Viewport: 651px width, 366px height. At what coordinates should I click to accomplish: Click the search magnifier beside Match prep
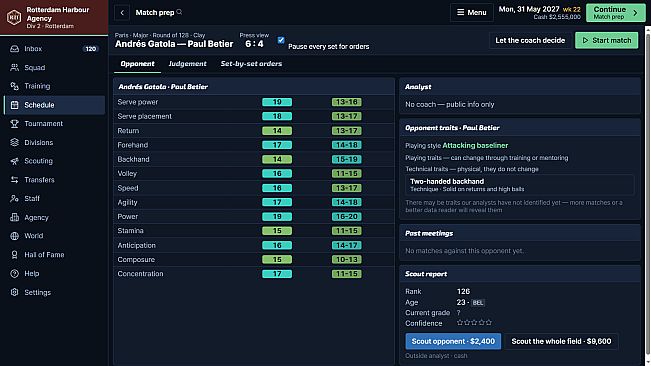(179, 12)
